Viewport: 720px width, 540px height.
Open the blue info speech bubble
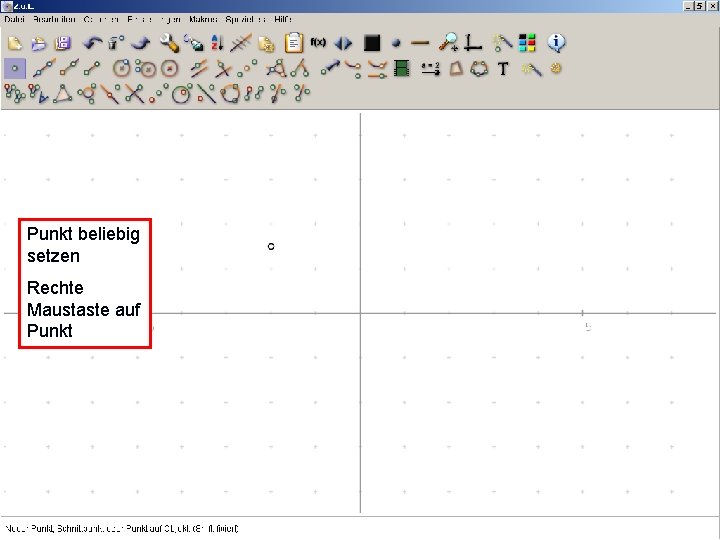pos(557,43)
